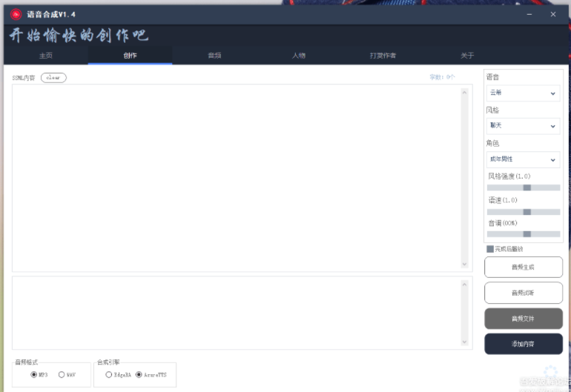Toggle the checkbox below the 音调 slider

490,249
